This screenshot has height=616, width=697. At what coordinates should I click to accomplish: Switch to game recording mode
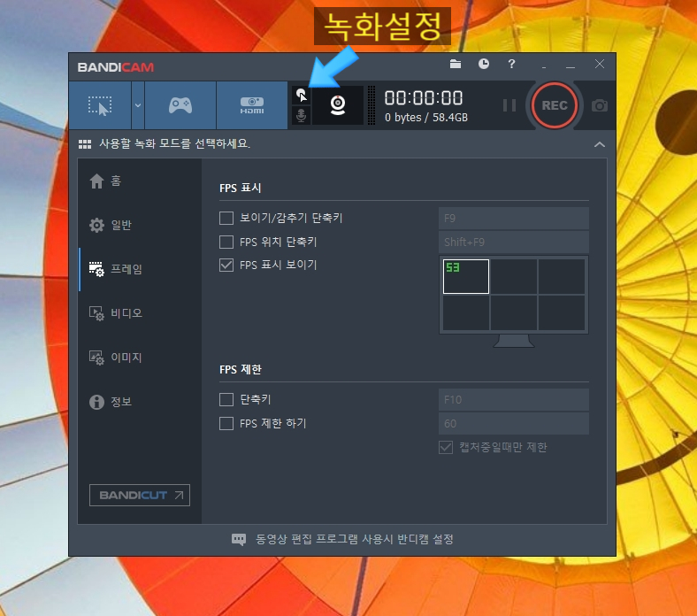click(x=180, y=105)
